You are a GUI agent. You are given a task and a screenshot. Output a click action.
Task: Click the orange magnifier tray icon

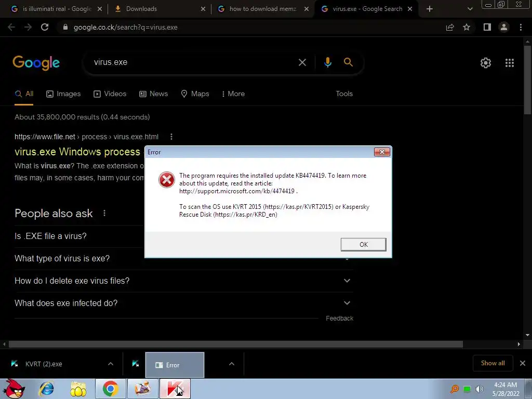[455, 389]
